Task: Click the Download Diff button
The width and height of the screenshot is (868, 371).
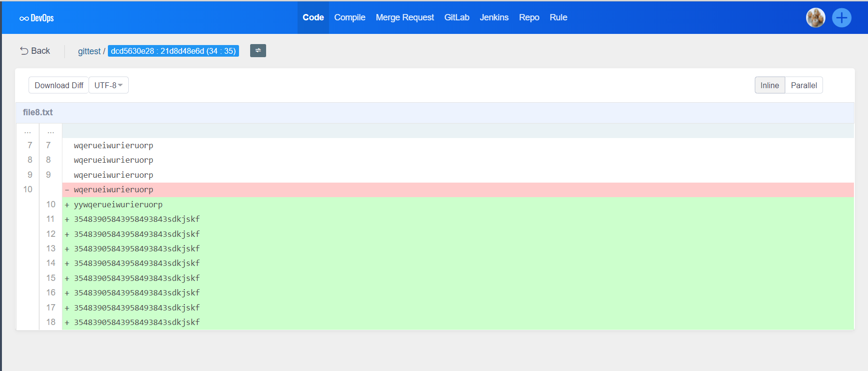Action: click(59, 85)
